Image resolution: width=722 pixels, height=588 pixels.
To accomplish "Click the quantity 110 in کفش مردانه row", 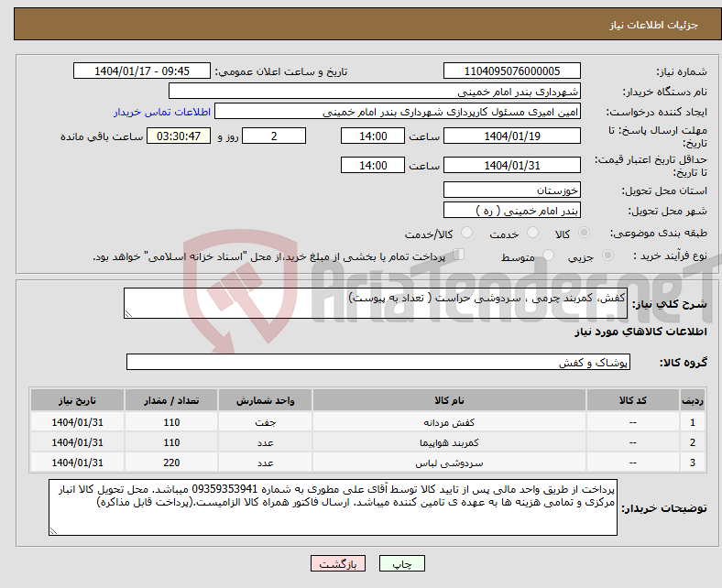I will point(170,422).
